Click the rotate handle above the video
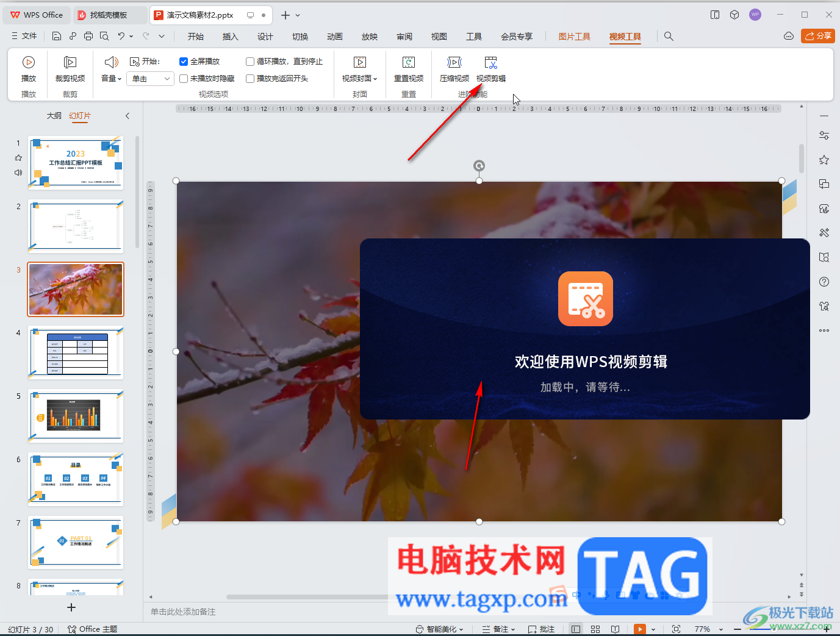 479,166
